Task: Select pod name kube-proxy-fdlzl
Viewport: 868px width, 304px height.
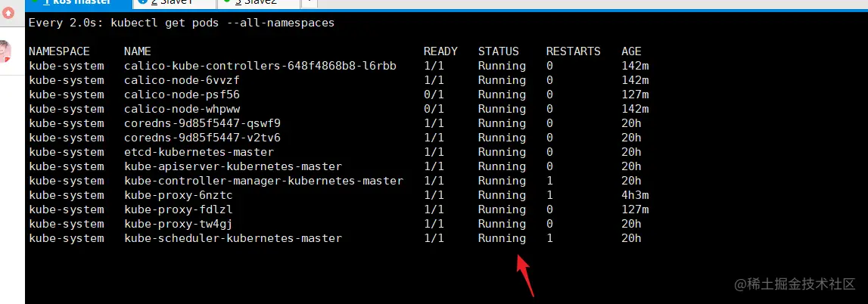Action: click(179, 209)
